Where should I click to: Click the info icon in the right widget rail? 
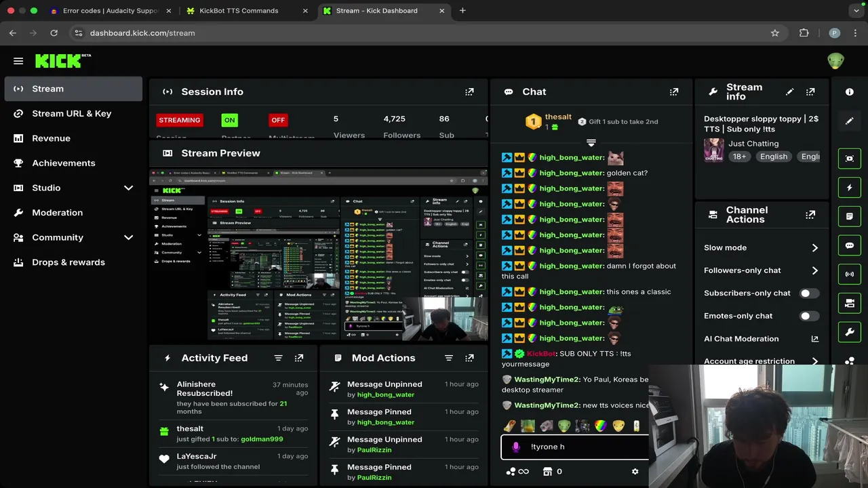pos(850,91)
